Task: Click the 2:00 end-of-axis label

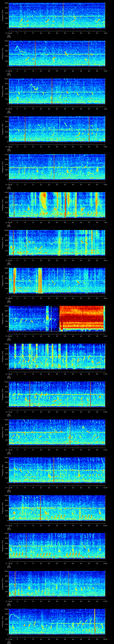Action: point(105,33)
